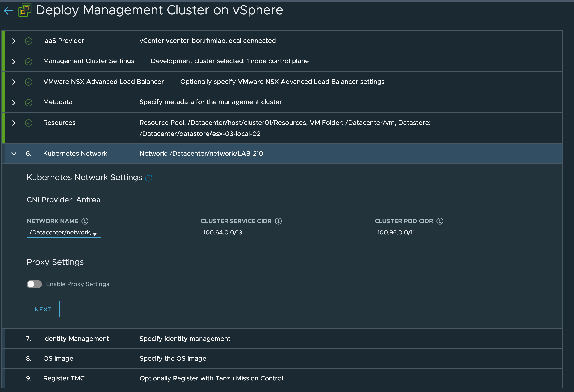Open the OS Image step
This screenshot has height=392, width=574.
pos(58,358)
